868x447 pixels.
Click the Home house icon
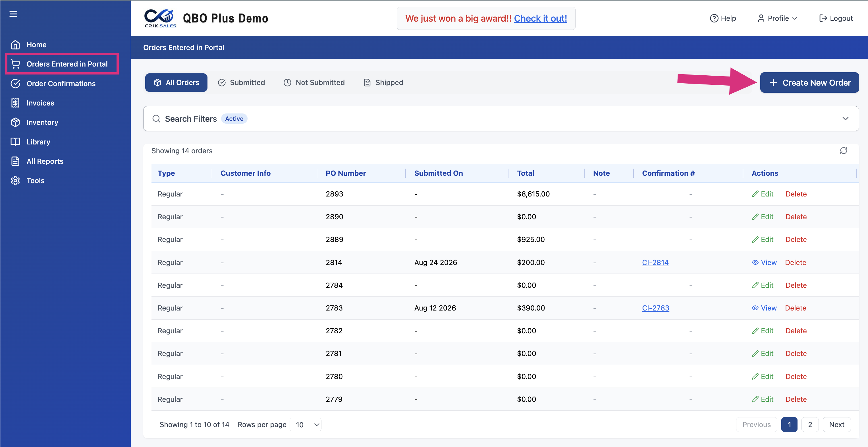click(15, 44)
